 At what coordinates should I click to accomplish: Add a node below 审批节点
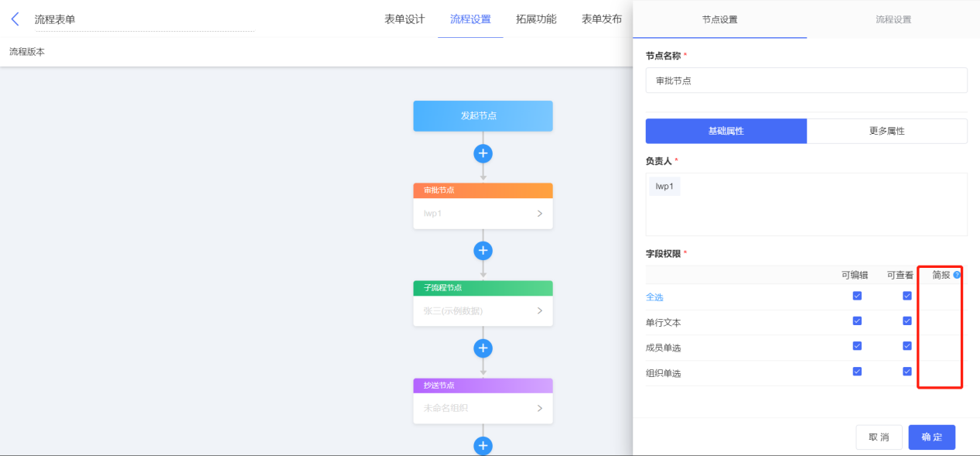483,251
